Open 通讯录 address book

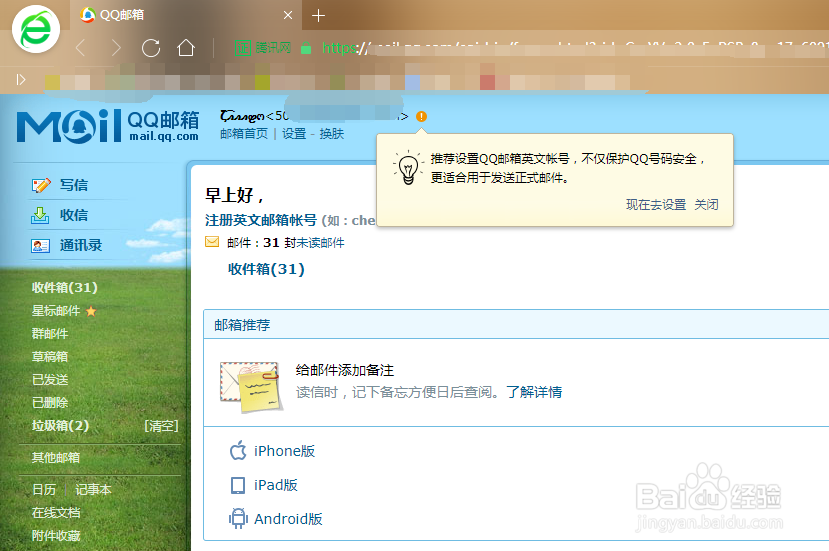pos(81,245)
